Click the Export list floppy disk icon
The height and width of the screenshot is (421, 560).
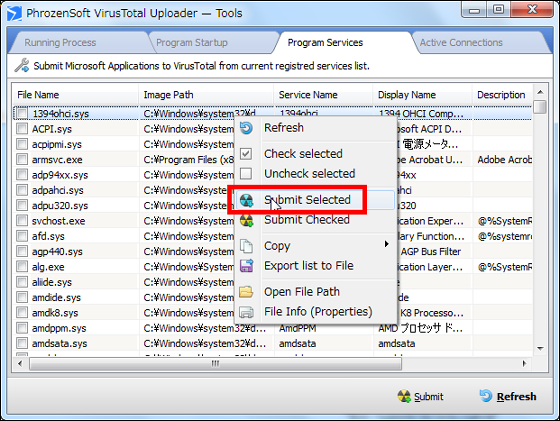pyautogui.click(x=246, y=266)
